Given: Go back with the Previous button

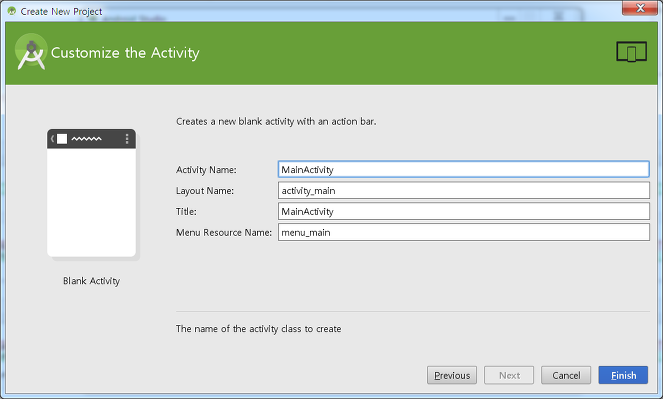Looking at the screenshot, I should pos(452,375).
